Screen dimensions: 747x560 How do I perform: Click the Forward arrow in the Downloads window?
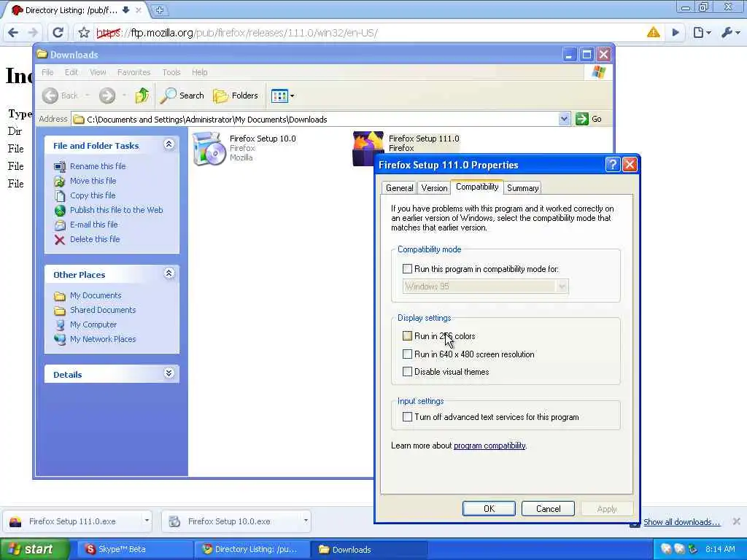pos(107,96)
